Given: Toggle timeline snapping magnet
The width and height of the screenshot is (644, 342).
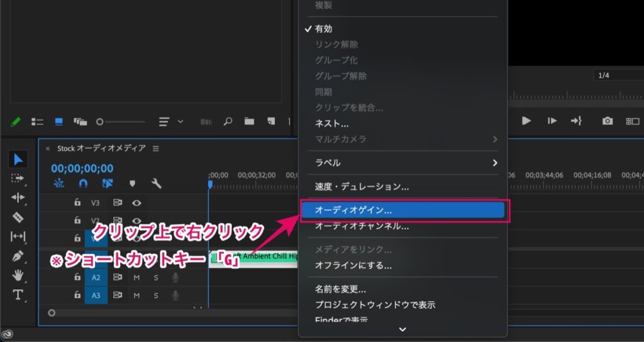Looking at the screenshot, I should 83,184.
